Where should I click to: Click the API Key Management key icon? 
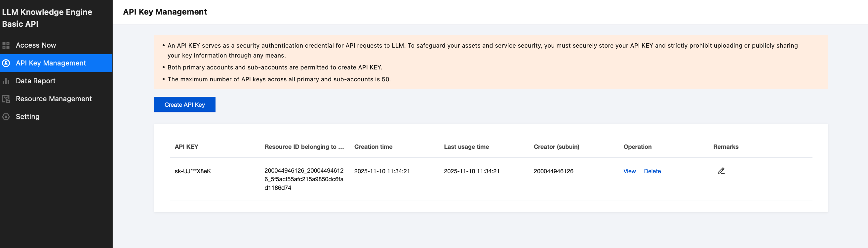click(6, 63)
